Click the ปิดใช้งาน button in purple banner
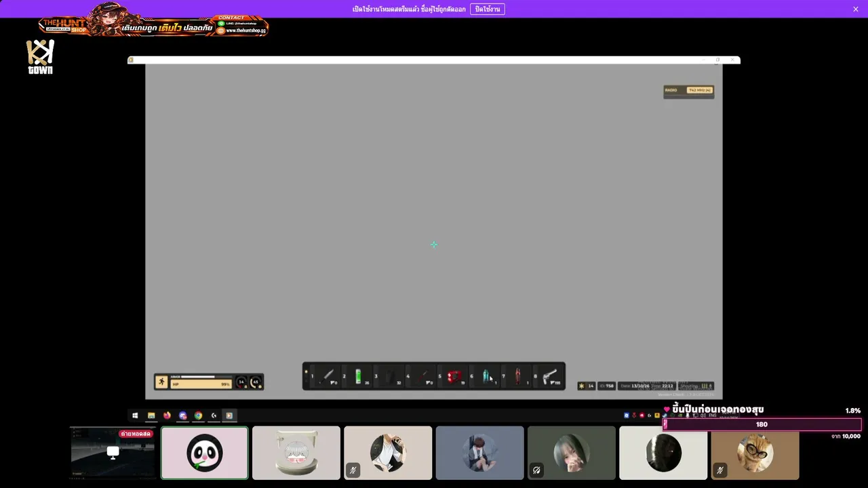Screen dimensions: 868x488 tap(487, 9)
